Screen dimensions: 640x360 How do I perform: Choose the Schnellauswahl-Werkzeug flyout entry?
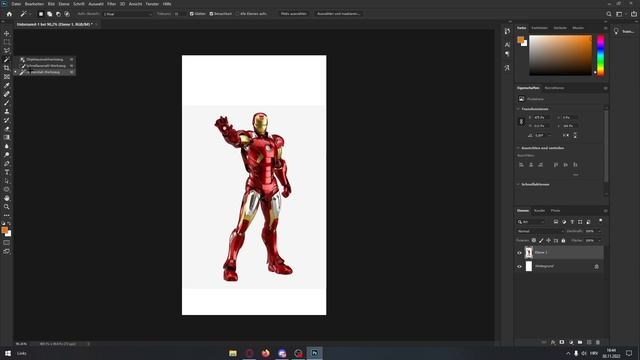coord(46,66)
